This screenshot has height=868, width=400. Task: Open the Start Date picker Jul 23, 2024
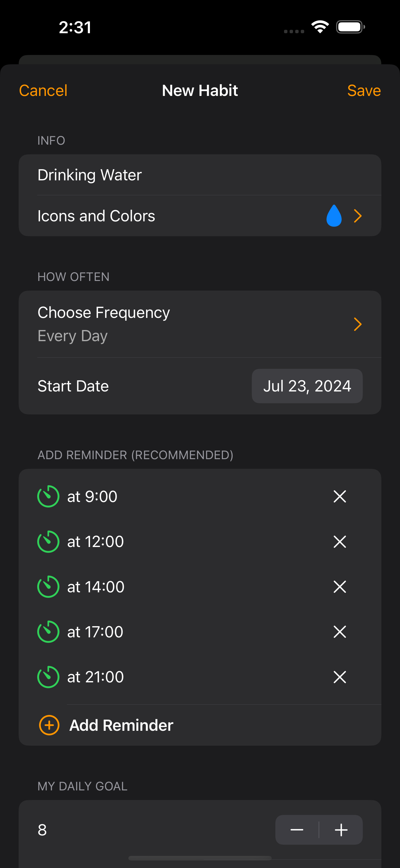click(x=307, y=386)
